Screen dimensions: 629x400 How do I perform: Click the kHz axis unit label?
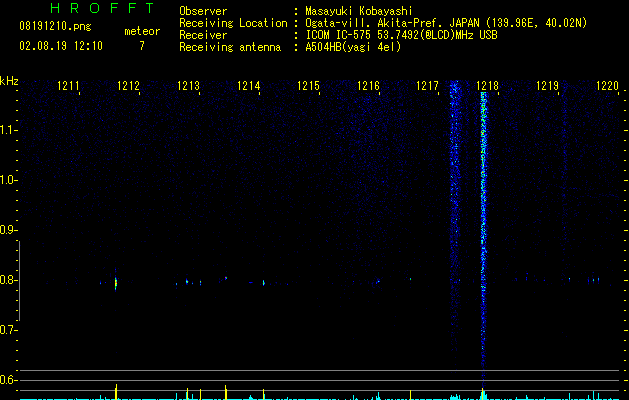coord(9,81)
